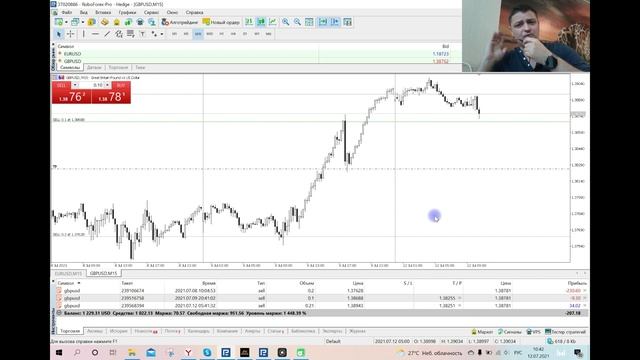
Task: Toggle chart shift icon
Action: [335, 22]
